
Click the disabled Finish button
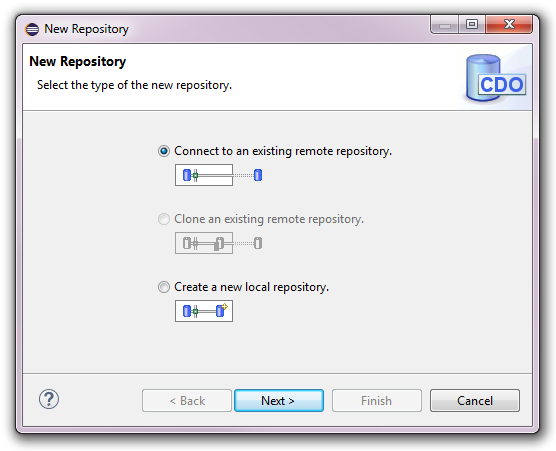[377, 401]
